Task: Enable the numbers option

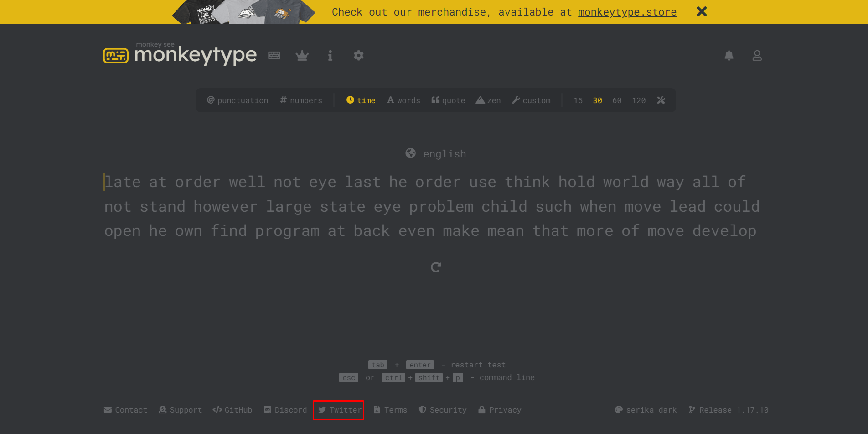Action: tap(300, 100)
